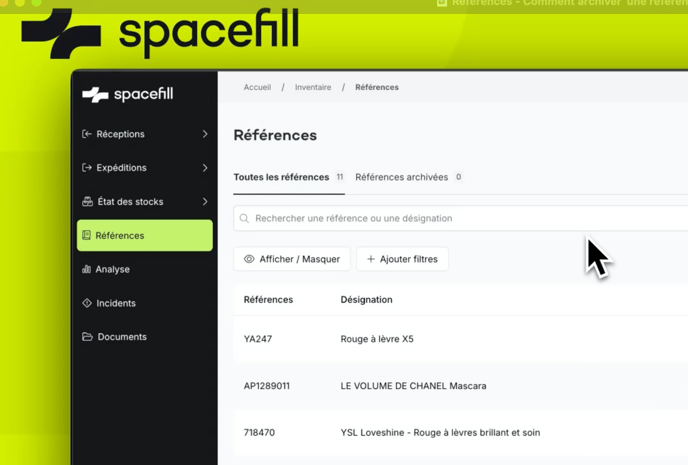Click the Spacefill logo in sidebar

click(128, 94)
